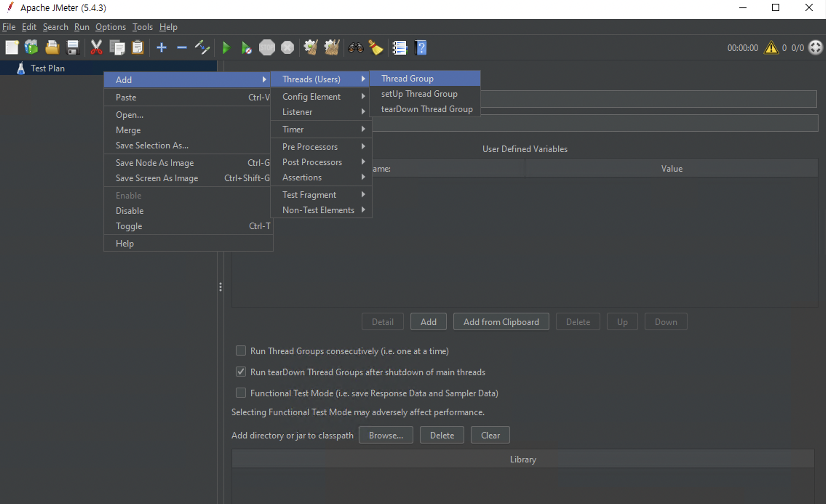Uncheck Run tearDown Thread Groups checkbox
This screenshot has height=504, width=826.
[x=241, y=372]
